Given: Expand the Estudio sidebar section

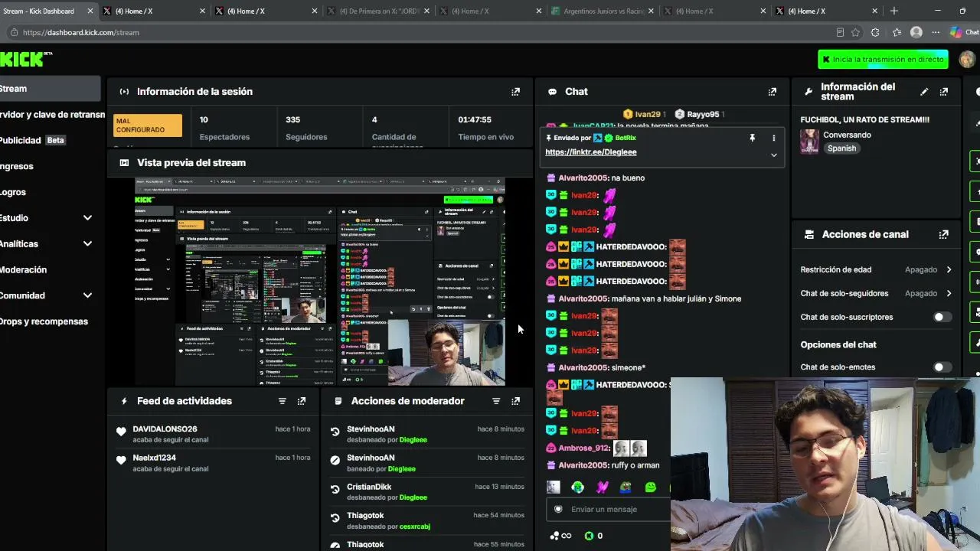Looking at the screenshot, I should click(x=87, y=218).
